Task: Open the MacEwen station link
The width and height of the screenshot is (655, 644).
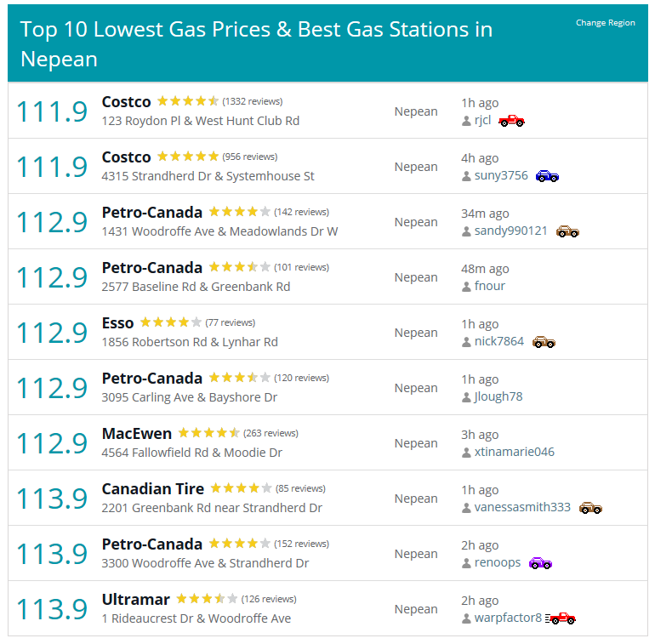Action: [x=136, y=434]
